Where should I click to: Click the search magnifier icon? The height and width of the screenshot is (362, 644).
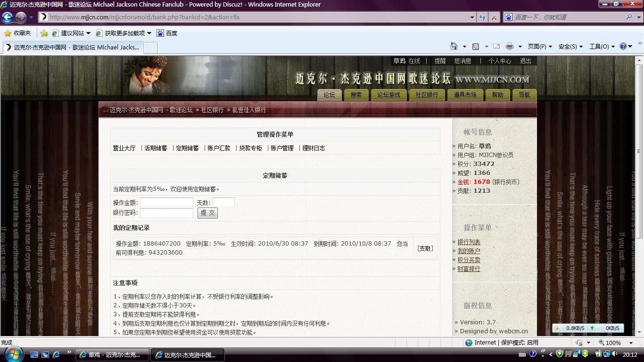(629, 17)
